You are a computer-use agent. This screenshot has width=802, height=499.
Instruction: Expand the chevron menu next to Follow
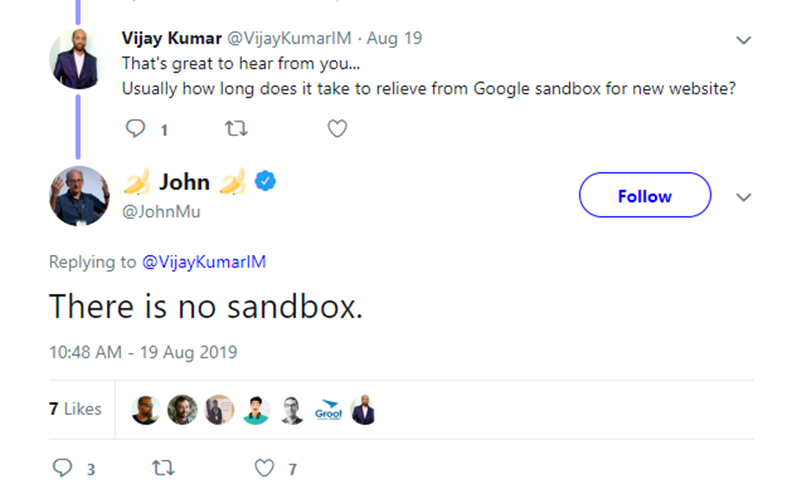coord(743,197)
